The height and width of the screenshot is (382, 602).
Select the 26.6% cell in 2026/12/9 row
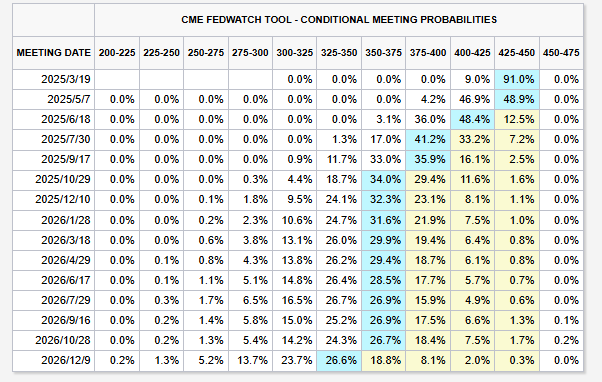tap(339, 360)
